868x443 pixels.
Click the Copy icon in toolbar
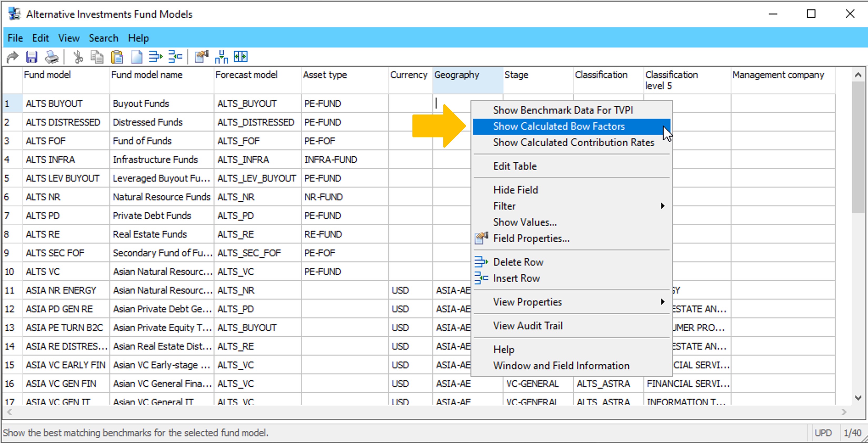[x=97, y=57]
